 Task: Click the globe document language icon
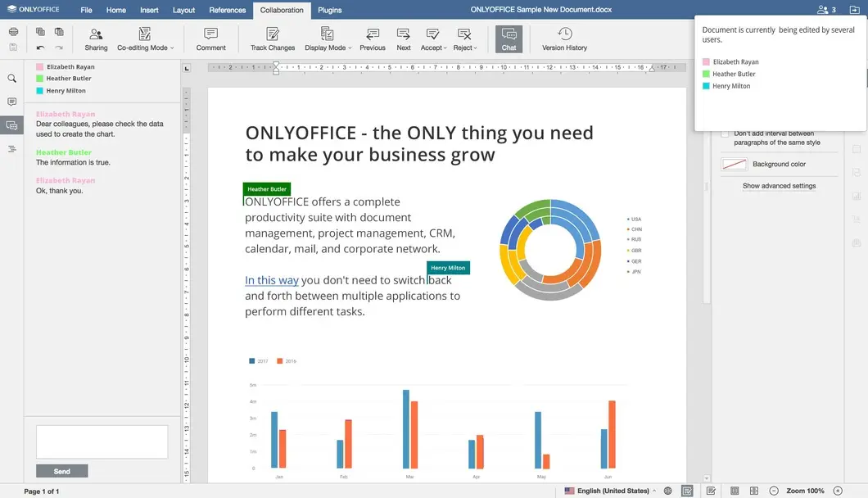668,491
